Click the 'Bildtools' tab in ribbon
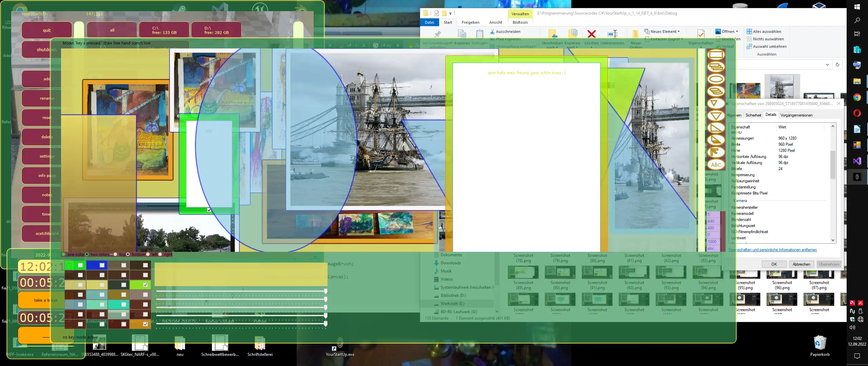This screenshot has height=366, width=868. [520, 22]
